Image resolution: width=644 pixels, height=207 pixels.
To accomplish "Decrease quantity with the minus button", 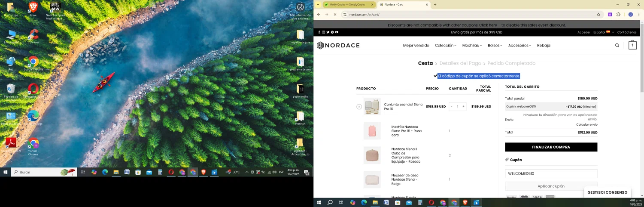I will (452, 107).
